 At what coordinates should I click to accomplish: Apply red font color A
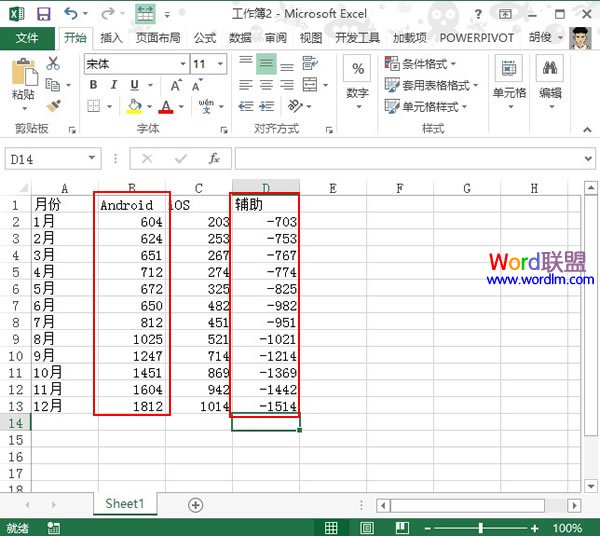tap(166, 106)
